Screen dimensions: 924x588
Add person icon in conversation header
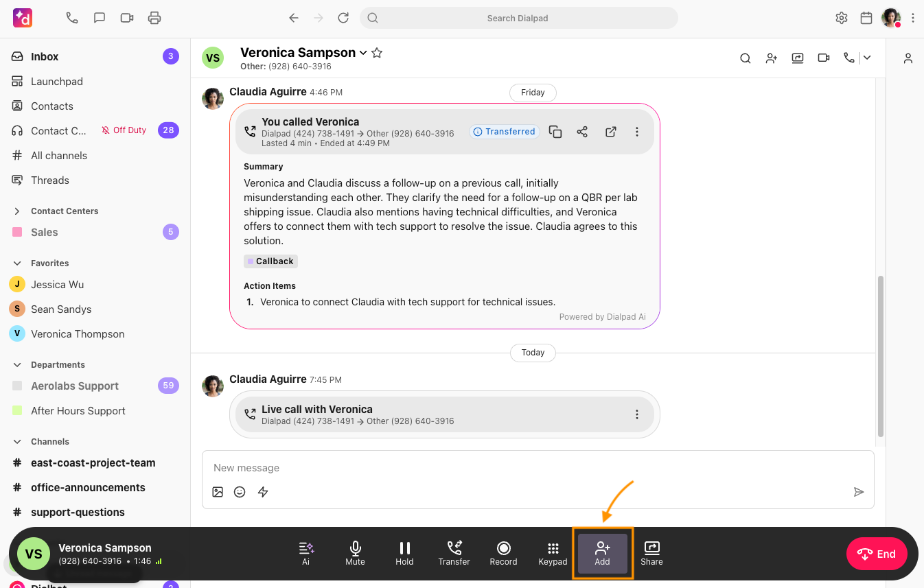[x=772, y=58]
